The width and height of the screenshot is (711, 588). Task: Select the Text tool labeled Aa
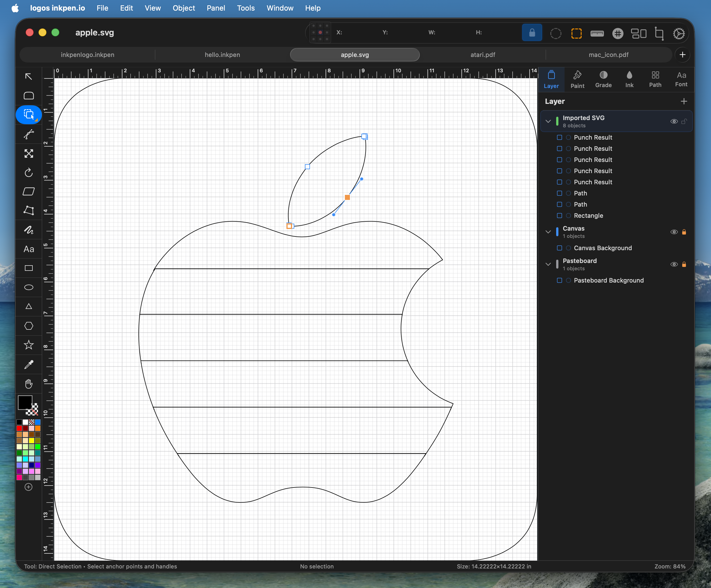[x=29, y=249]
